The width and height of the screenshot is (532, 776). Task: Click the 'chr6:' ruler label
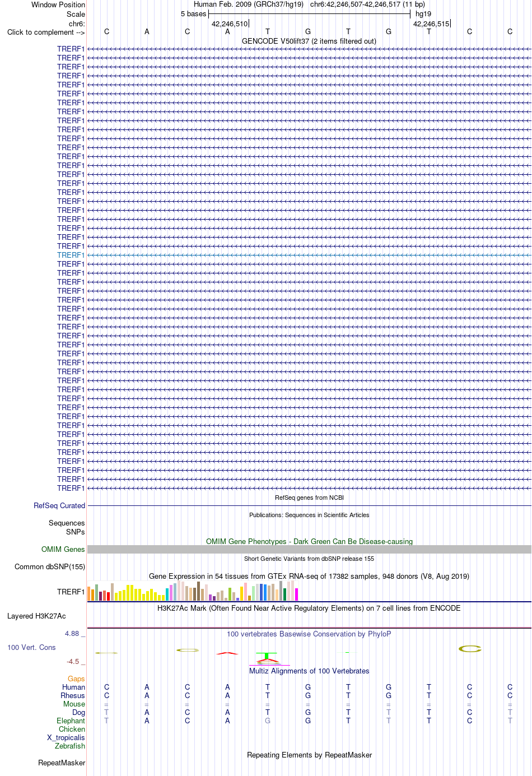[x=77, y=24]
